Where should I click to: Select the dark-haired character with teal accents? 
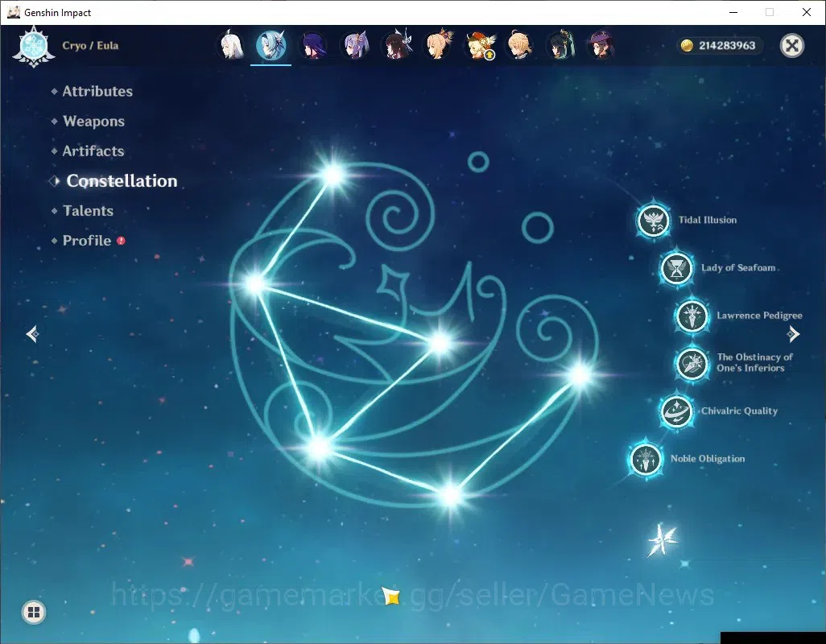point(560,45)
